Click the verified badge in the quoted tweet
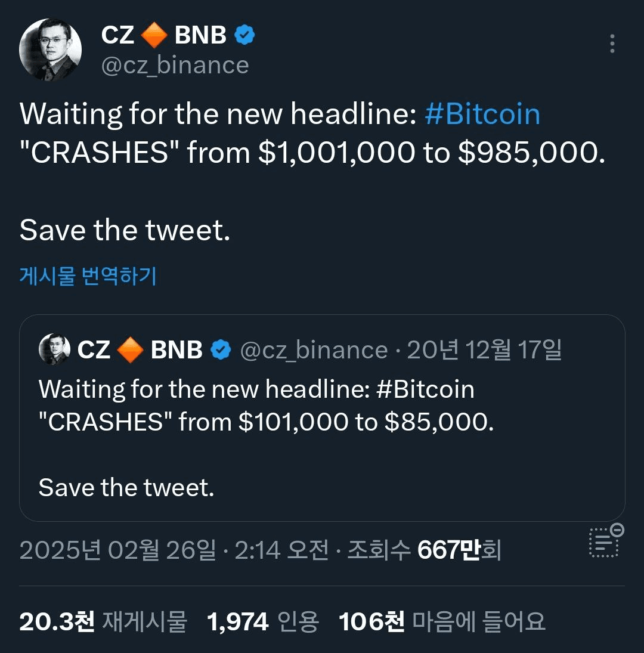 221,350
